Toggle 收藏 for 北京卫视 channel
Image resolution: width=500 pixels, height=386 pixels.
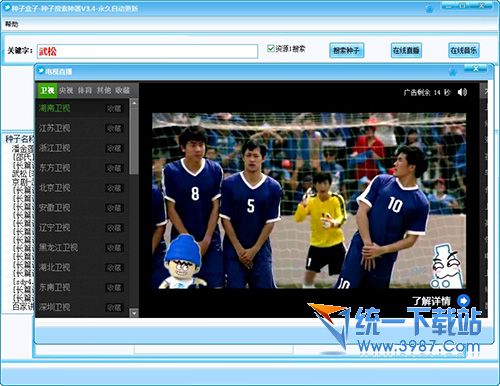[114, 188]
